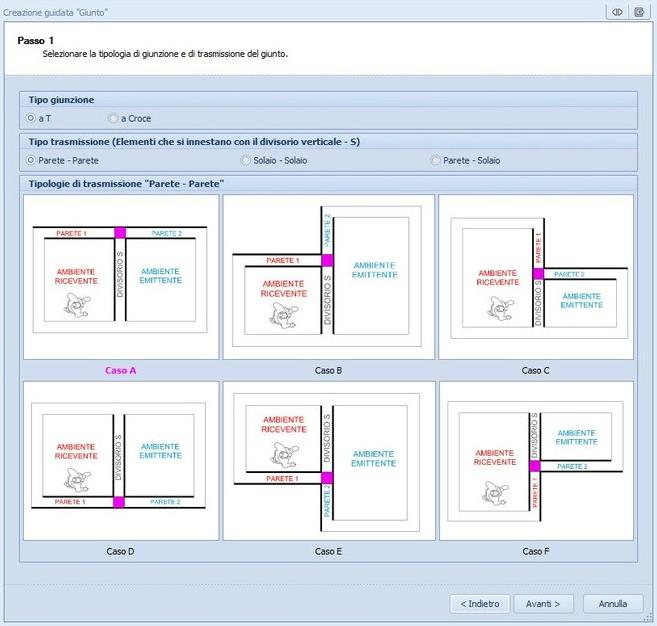Select the Caso D diagram thumbnail
The width and height of the screenshot is (657, 626).
click(x=121, y=461)
